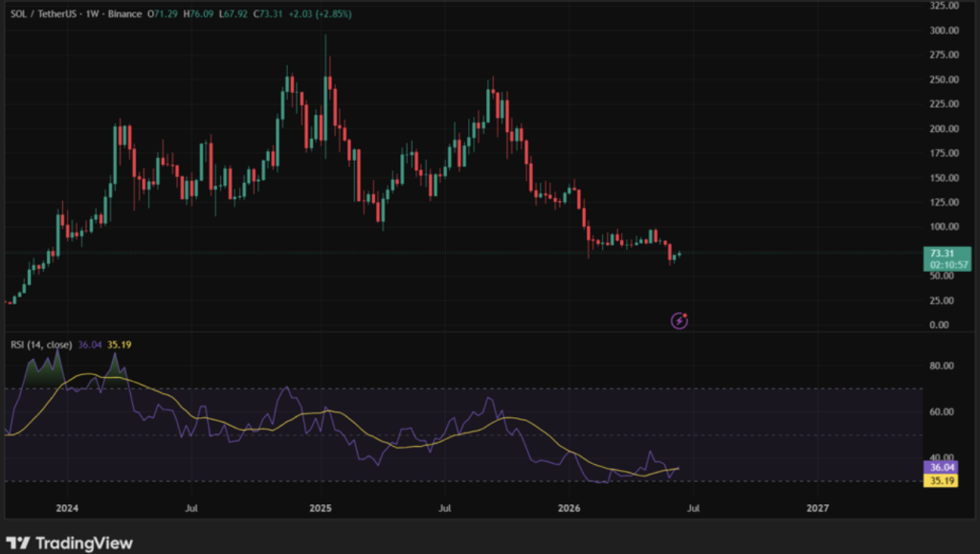Click the 250.00 price axis label
The image size is (980, 554).
(x=944, y=79)
